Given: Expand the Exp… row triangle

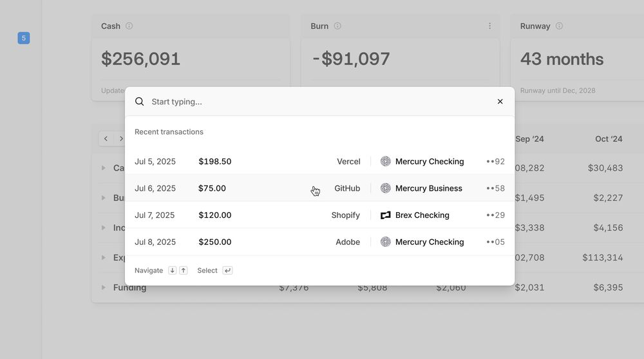Looking at the screenshot, I should [x=104, y=257].
